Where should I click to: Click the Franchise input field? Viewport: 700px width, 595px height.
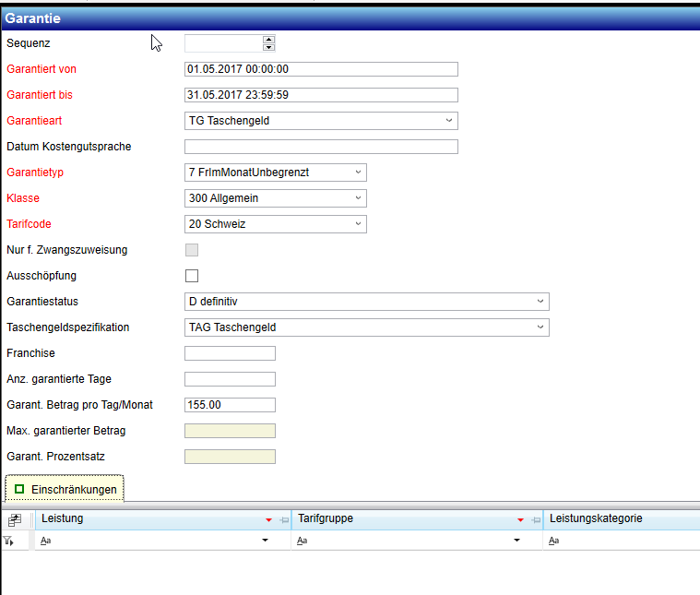[230, 353]
